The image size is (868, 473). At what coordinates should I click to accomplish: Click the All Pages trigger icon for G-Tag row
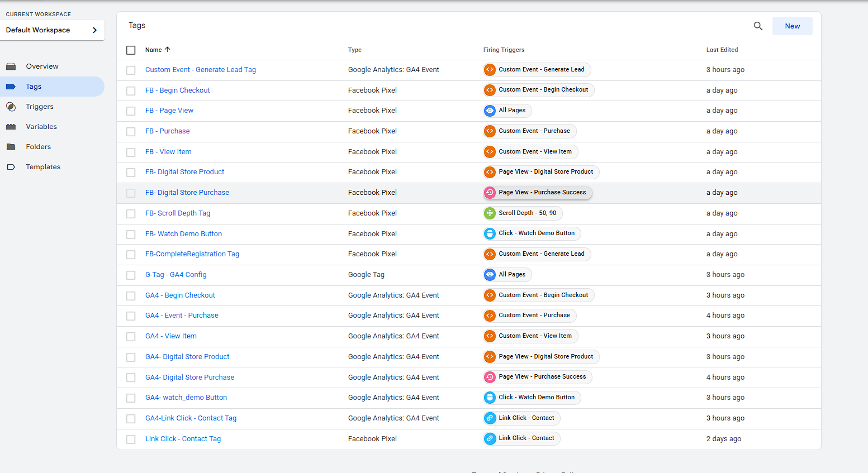click(x=490, y=275)
